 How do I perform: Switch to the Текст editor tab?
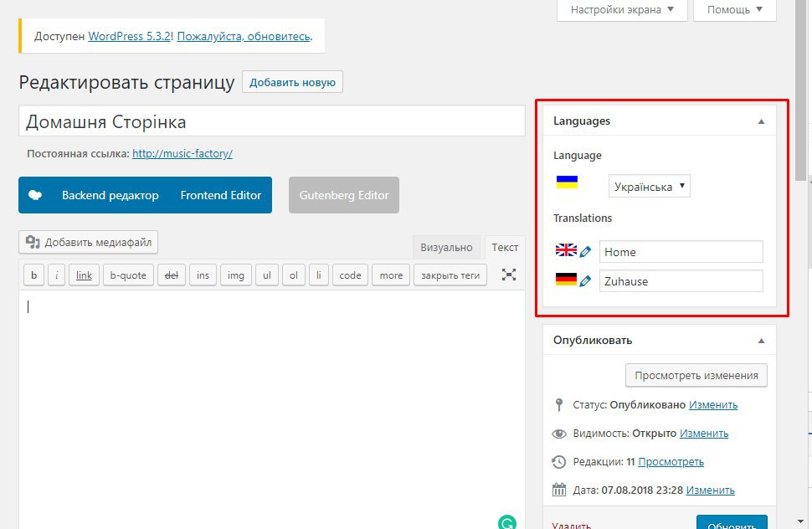coord(505,248)
